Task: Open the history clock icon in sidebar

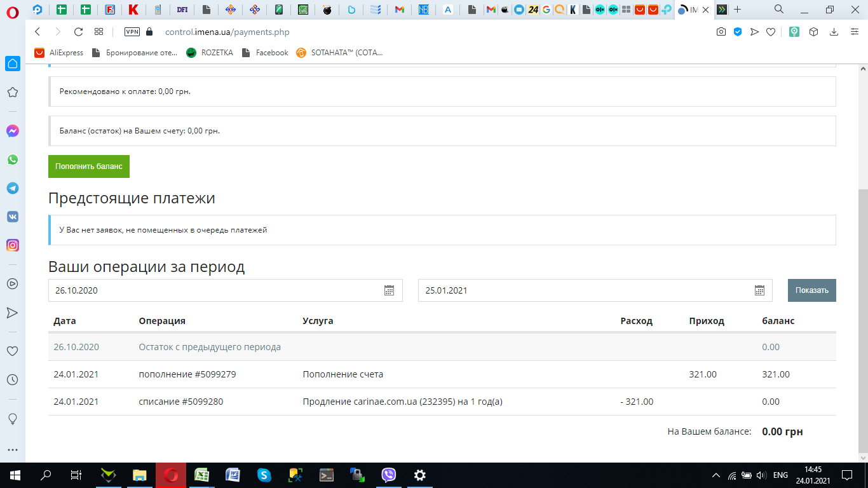Action: point(12,379)
